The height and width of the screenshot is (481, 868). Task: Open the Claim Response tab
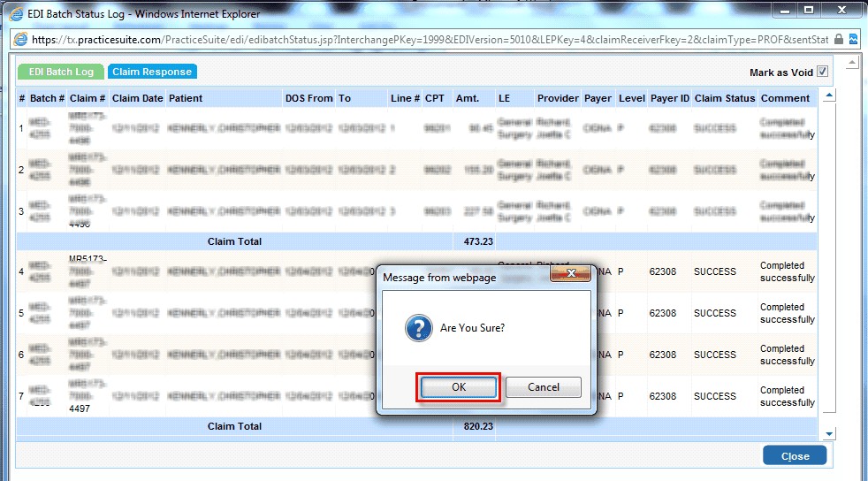[153, 72]
